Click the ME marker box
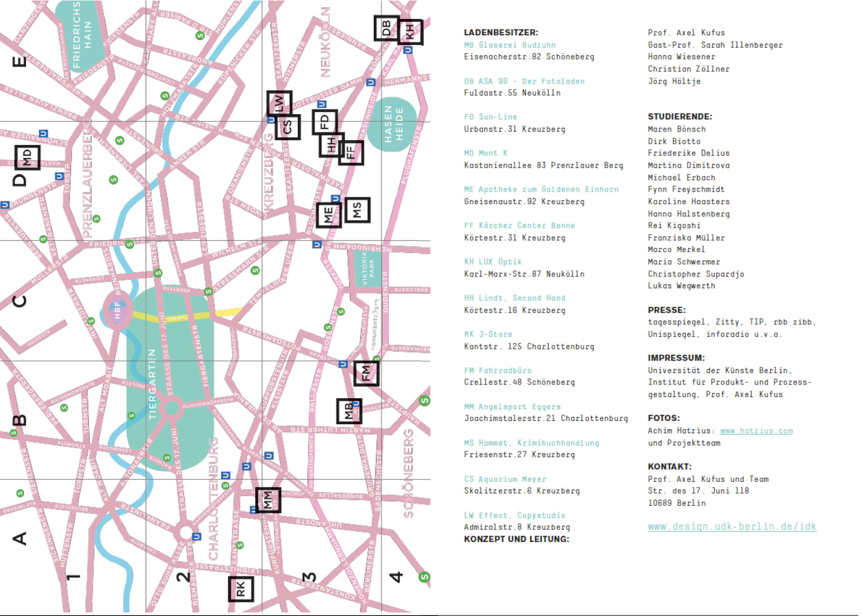 coord(329,215)
